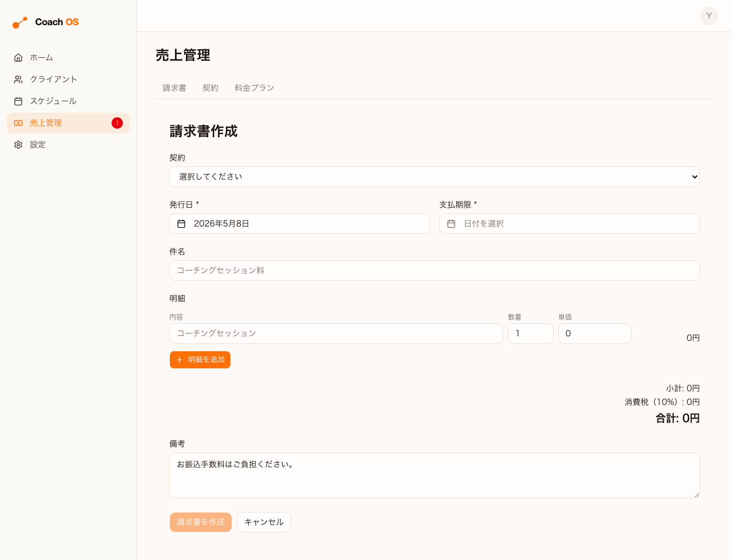
Task: Open the user avatar Y menu
Action: click(709, 16)
